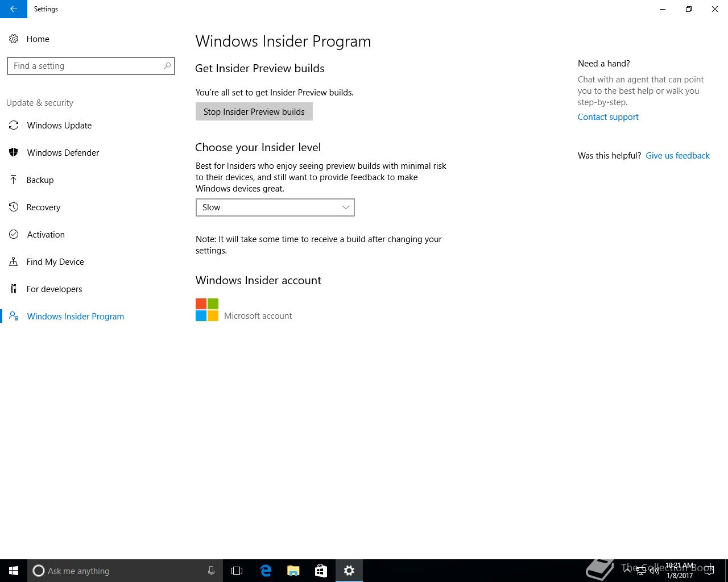This screenshot has height=582, width=728.
Task: Close the Settings window
Action: tap(715, 9)
